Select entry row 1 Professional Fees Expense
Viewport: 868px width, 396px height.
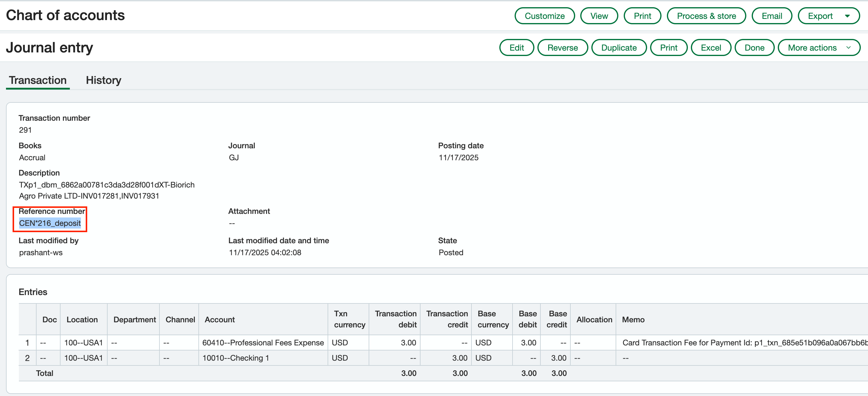coord(263,342)
